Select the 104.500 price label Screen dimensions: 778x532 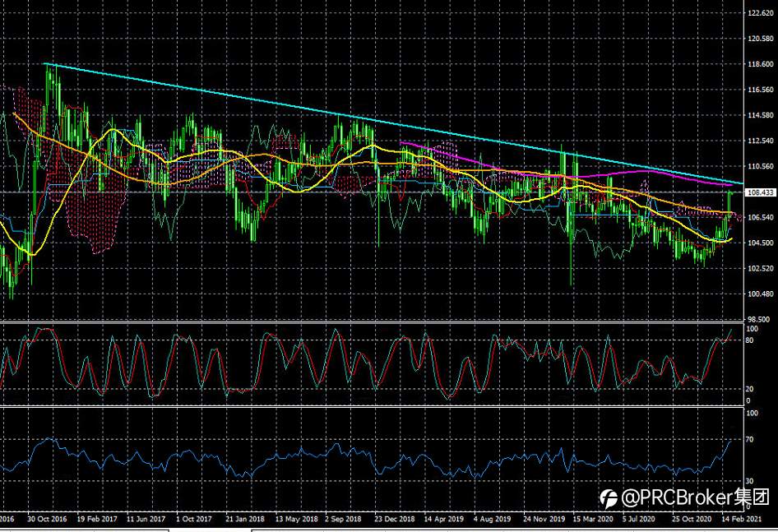761,243
